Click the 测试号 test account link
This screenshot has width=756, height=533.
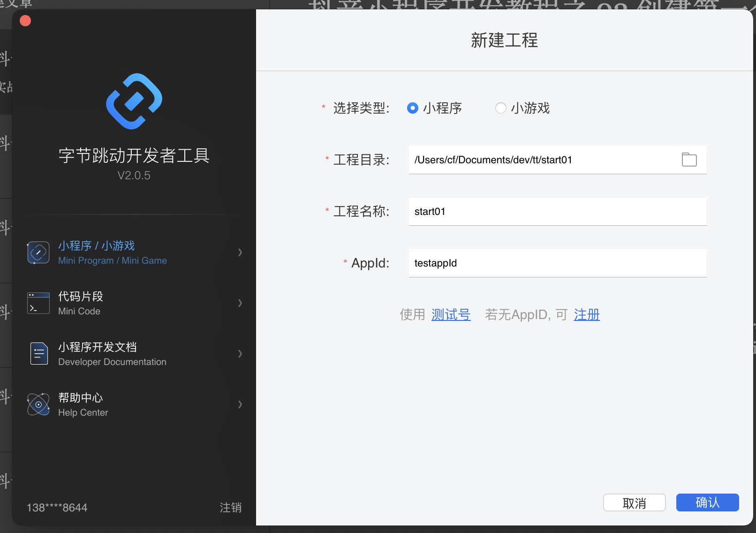click(451, 314)
